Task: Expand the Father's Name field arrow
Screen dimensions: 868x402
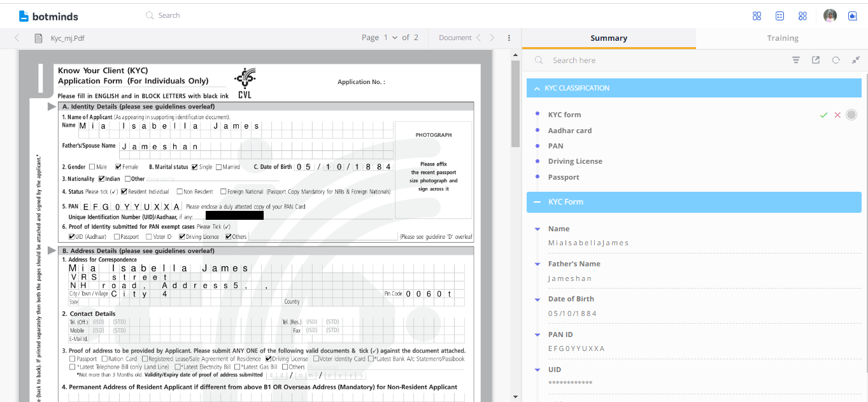Action: [x=537, y=264]
